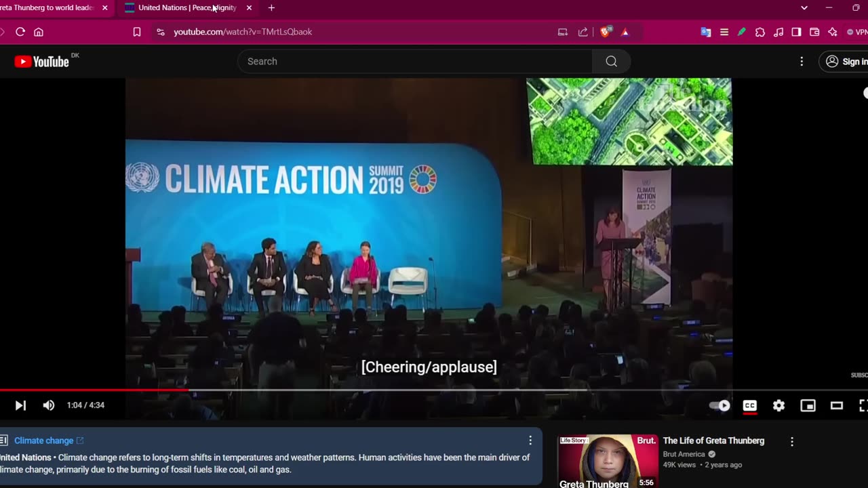Switch to theater mode icon

tap(837, 405)
